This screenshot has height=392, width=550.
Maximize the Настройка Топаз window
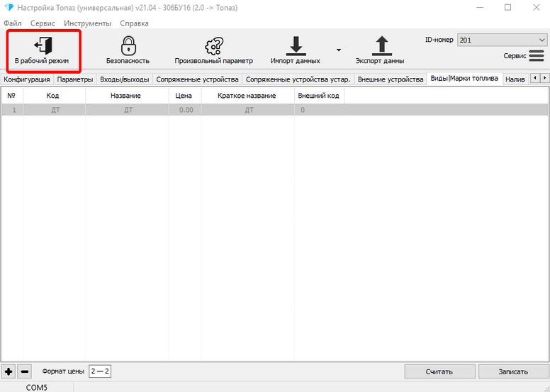point(507,7)
